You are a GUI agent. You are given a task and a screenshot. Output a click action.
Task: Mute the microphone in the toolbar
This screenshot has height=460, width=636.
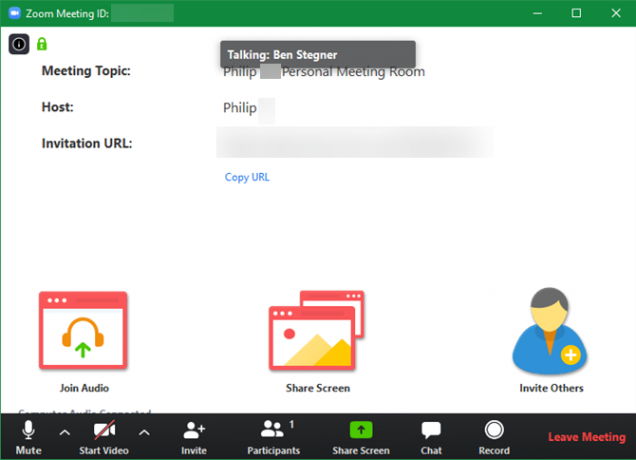28,437
